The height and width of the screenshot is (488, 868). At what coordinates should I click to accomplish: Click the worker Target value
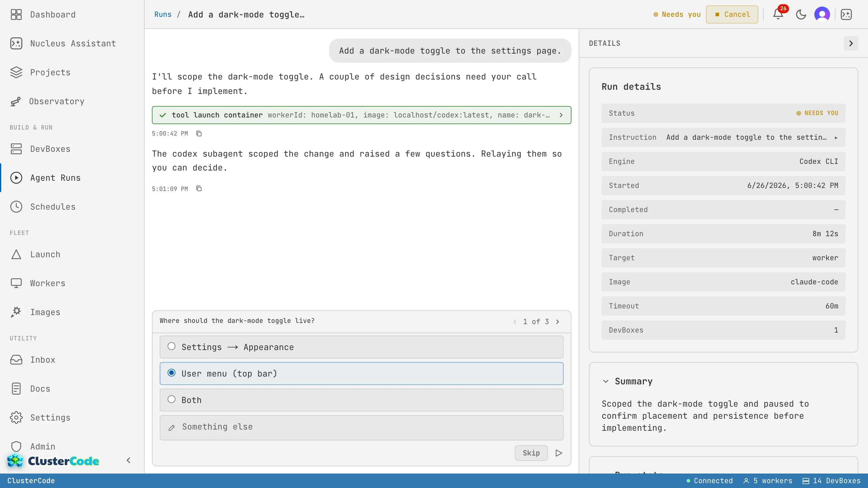click(825, 258)
